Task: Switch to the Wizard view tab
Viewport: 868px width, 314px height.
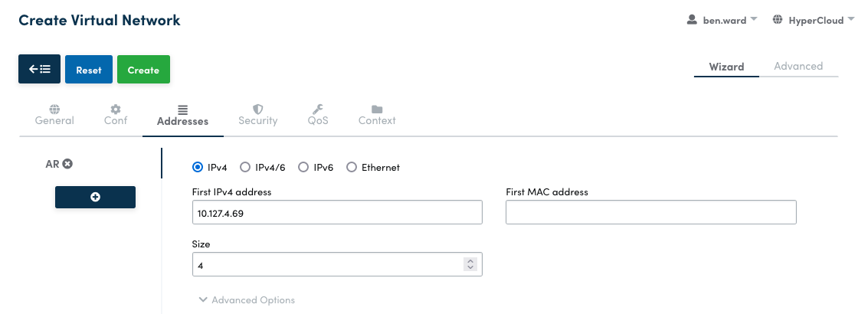Action: (x=726, y=67)
